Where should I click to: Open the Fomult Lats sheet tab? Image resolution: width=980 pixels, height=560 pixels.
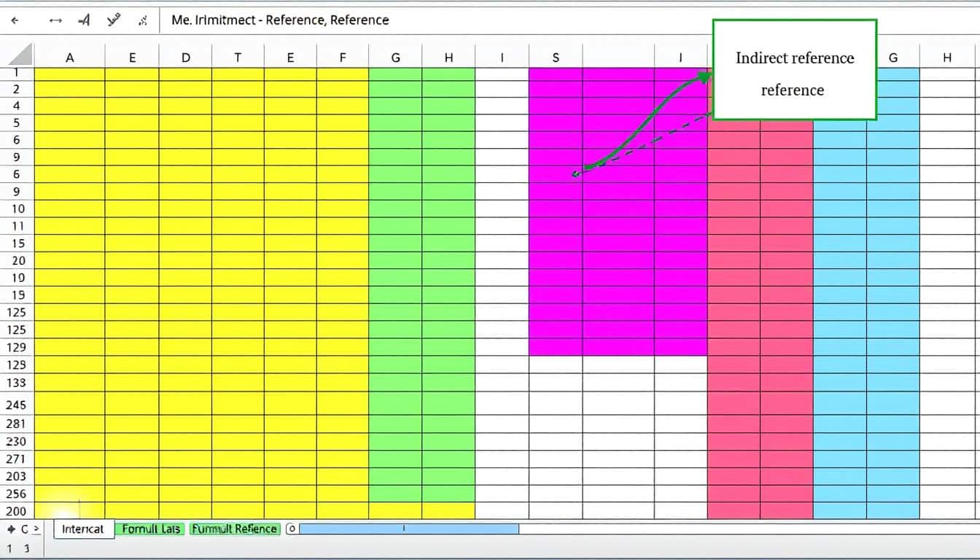[x=151, y=529]
